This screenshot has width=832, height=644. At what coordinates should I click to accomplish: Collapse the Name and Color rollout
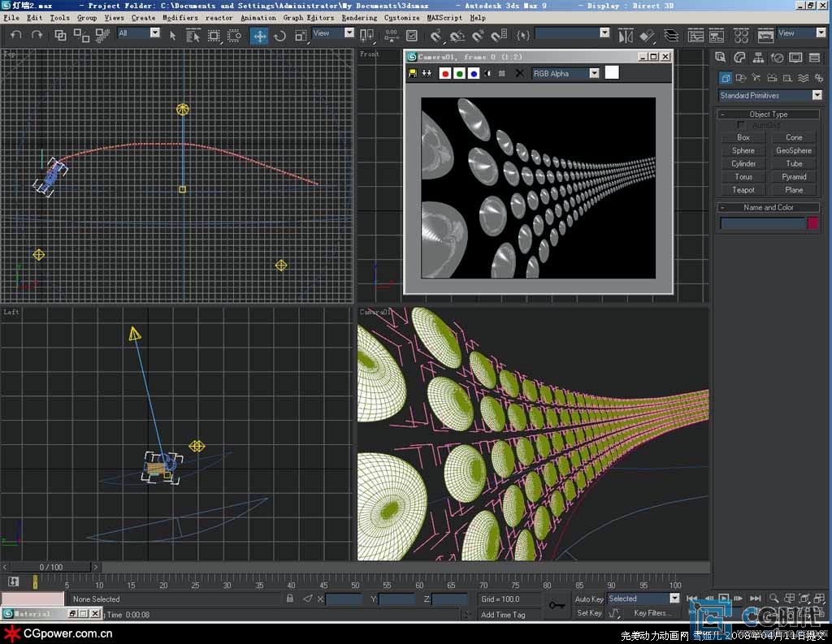(x=768, y=207)
